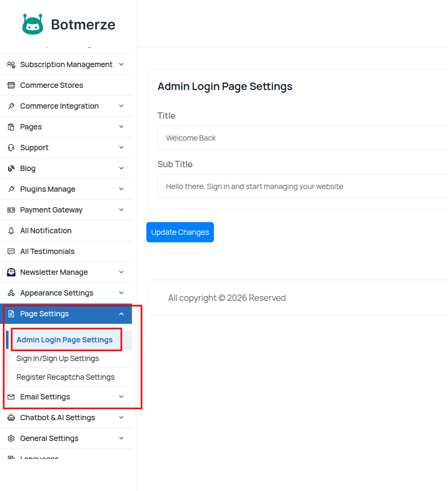Click the All Notification bell icon

[x=11, y=231]
